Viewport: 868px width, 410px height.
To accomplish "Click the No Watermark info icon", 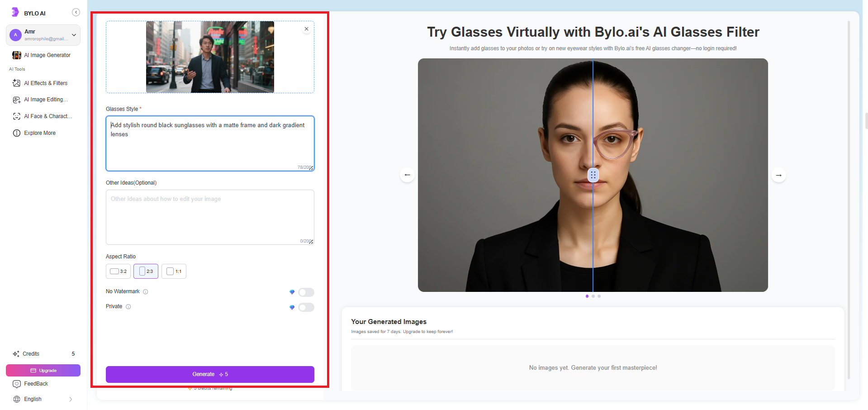I will pos(146,292).
